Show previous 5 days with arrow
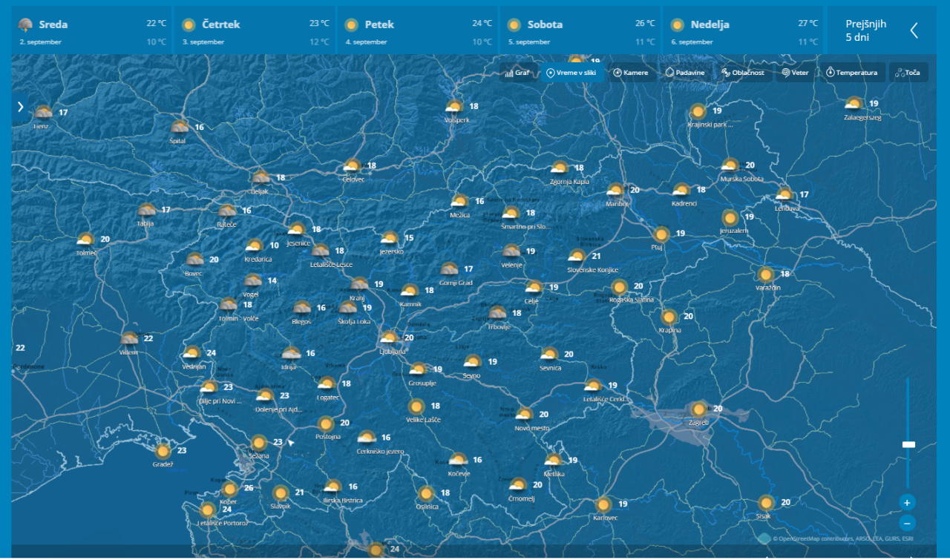Image resolution: width=950 pixels, height=560 pixels. pyautogui.click(x=914, y=30)
